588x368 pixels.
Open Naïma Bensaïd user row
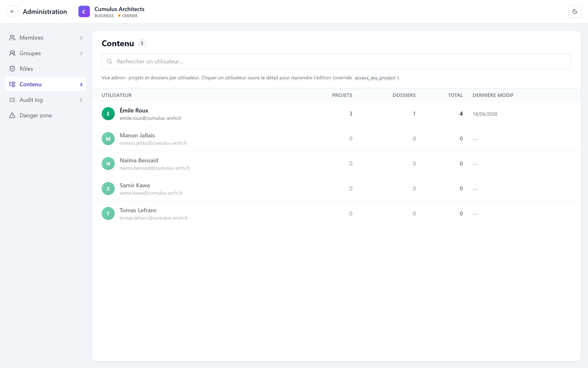[x=336, y=164]
